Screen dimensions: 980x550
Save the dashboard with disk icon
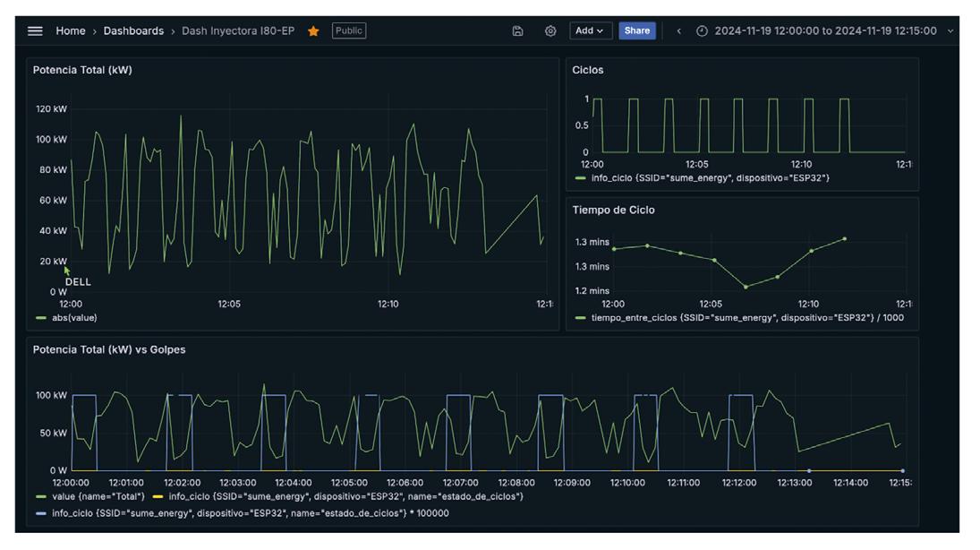point(517,31)
